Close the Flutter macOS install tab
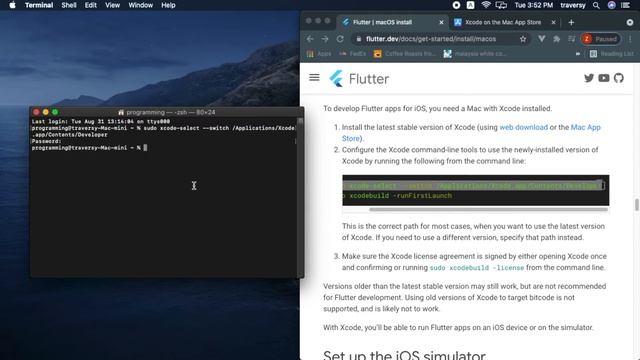Viewport: 640px width, 360px height. [441, 22]
